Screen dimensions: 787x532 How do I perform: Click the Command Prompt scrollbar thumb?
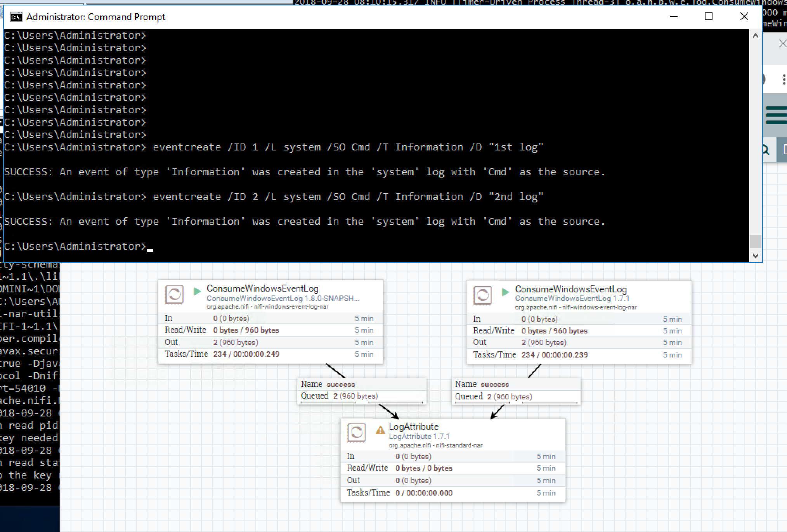(x=755, y=241)
